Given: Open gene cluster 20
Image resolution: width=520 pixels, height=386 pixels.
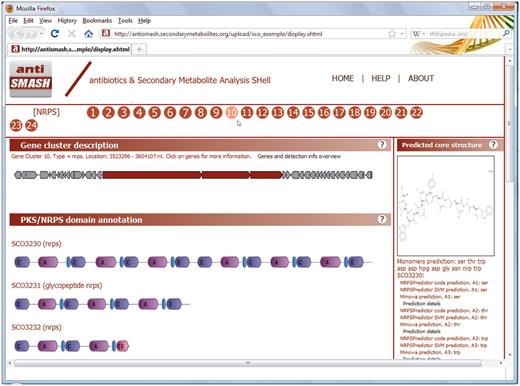Looking at the screenshot, I should [386, 113].
